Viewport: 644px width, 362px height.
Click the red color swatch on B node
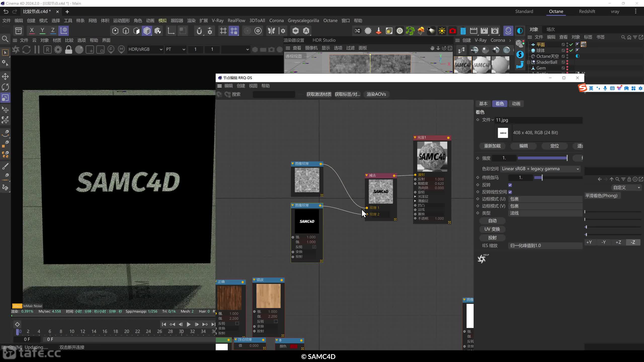coord(293,346)
